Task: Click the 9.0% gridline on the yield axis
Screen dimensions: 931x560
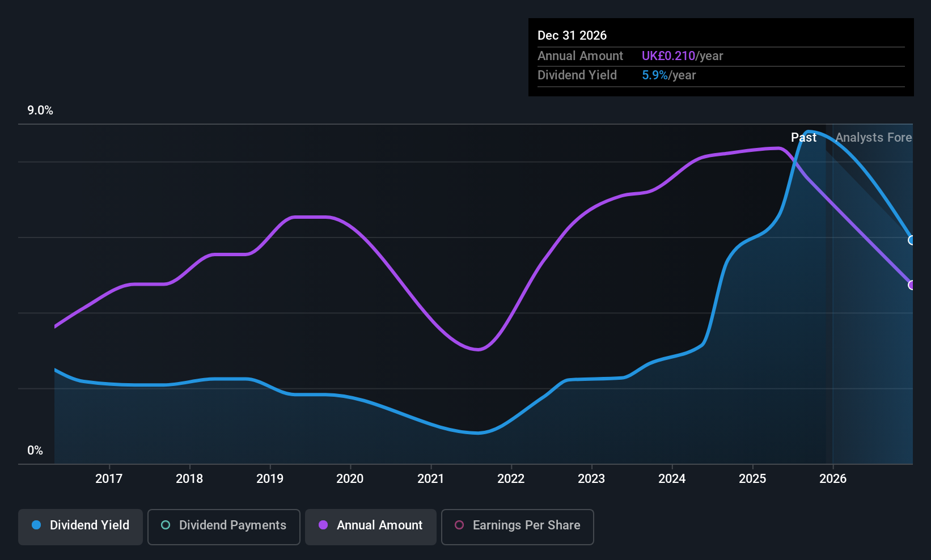Action: [x=40, y=111]
